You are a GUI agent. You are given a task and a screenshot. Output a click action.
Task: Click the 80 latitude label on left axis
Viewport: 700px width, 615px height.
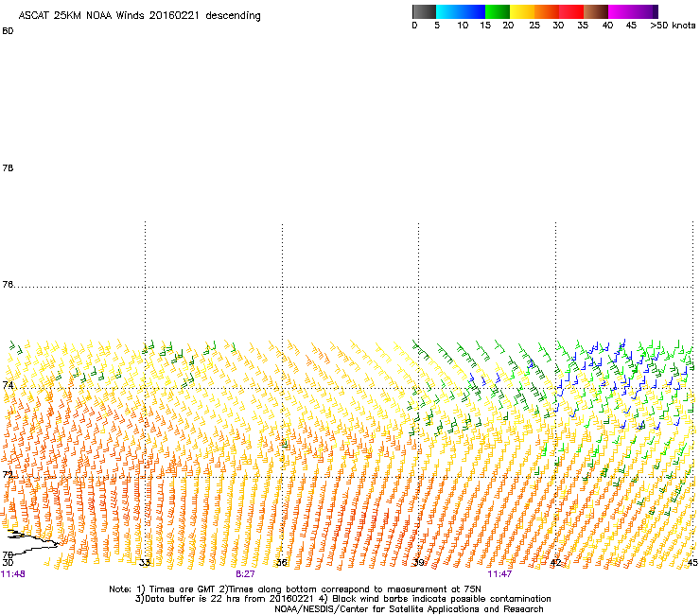point(8,31)
